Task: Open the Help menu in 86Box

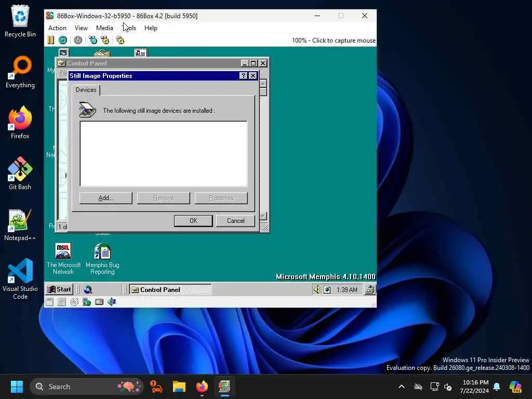Action: point(151,28)
